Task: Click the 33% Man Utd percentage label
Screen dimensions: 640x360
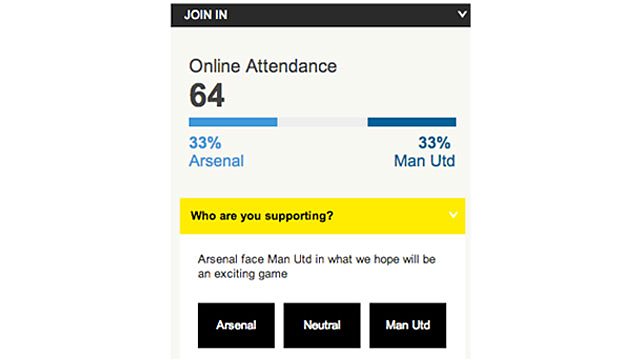Action: 434,143
